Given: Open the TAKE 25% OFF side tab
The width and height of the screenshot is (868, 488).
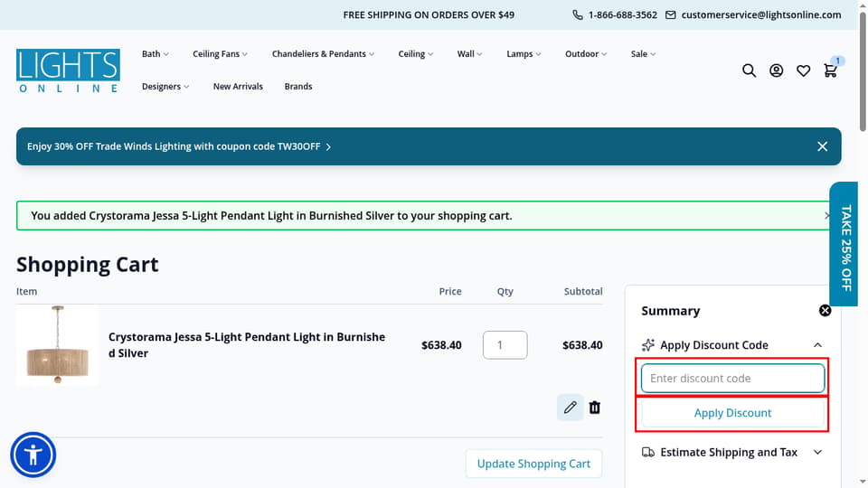Looking at the screenshot, I should pos(844,244).
